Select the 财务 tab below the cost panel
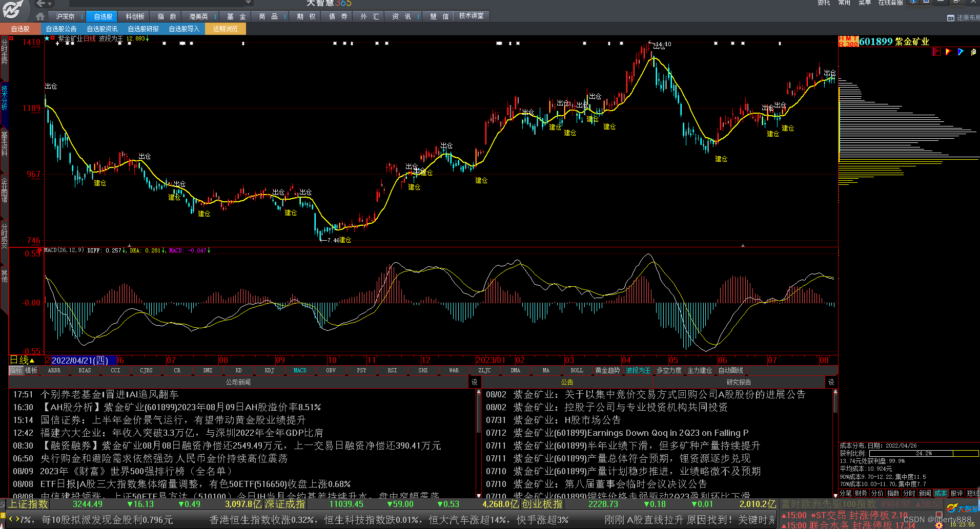 861,493
